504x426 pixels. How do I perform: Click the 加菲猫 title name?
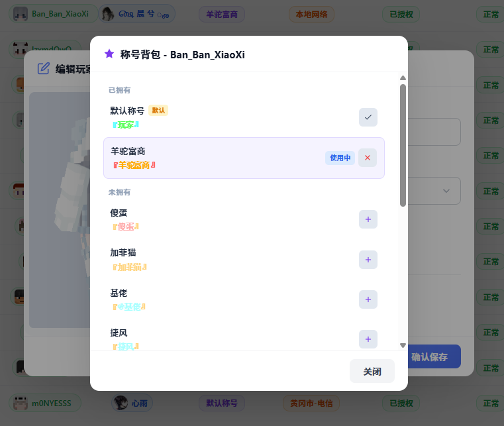click(x=123, y=252)
